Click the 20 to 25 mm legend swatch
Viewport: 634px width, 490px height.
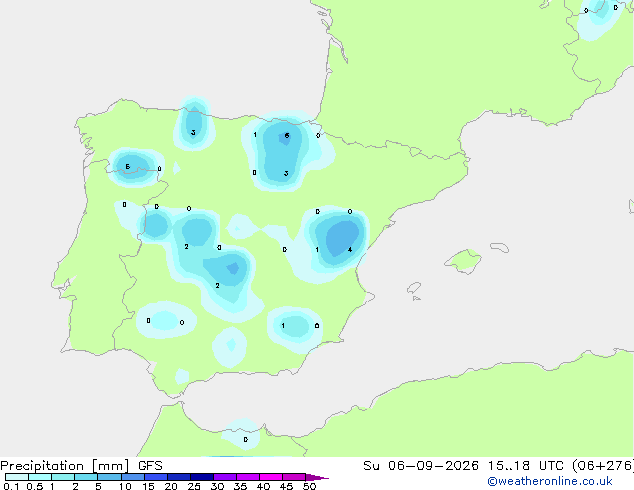178,477
